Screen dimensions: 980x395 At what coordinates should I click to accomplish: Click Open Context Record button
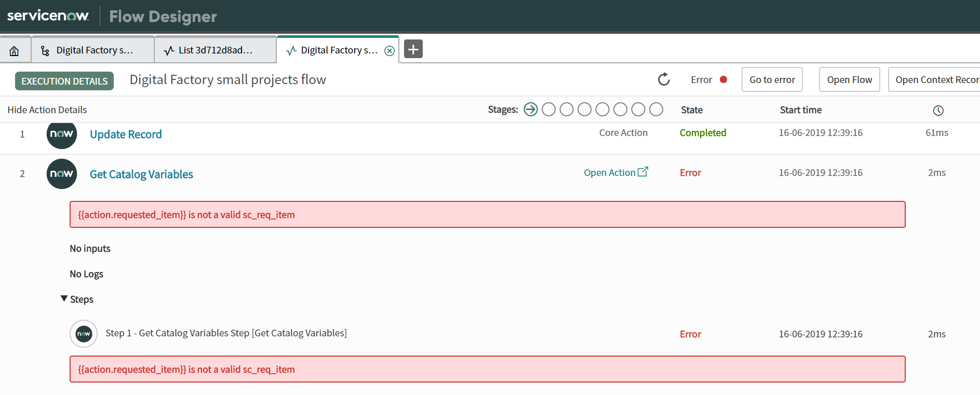point(934,79)
